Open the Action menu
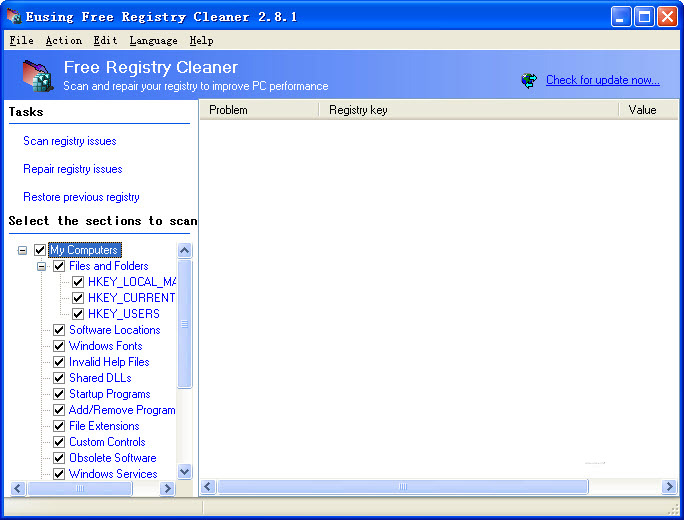This screenshot has height=520, width=684. [63, 41]
